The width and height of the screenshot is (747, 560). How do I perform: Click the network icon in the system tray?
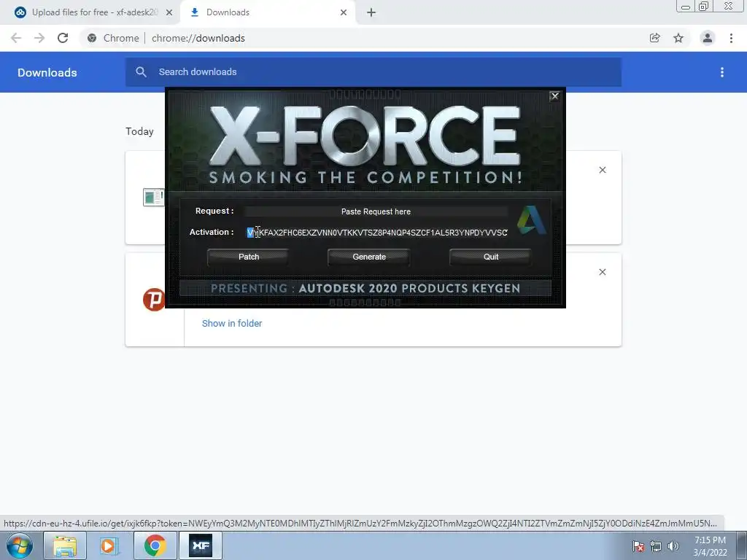pos(656,547)
